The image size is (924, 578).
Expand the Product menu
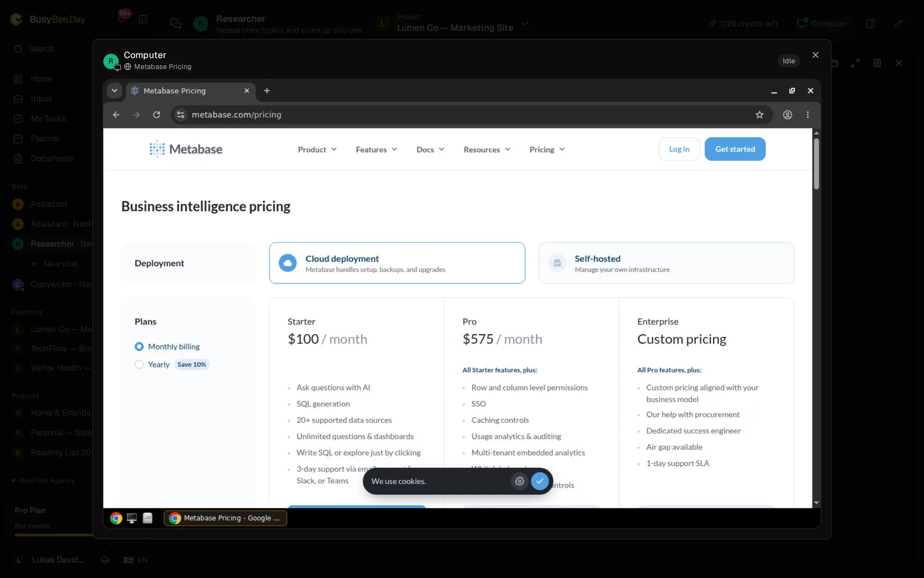point(317,149)
